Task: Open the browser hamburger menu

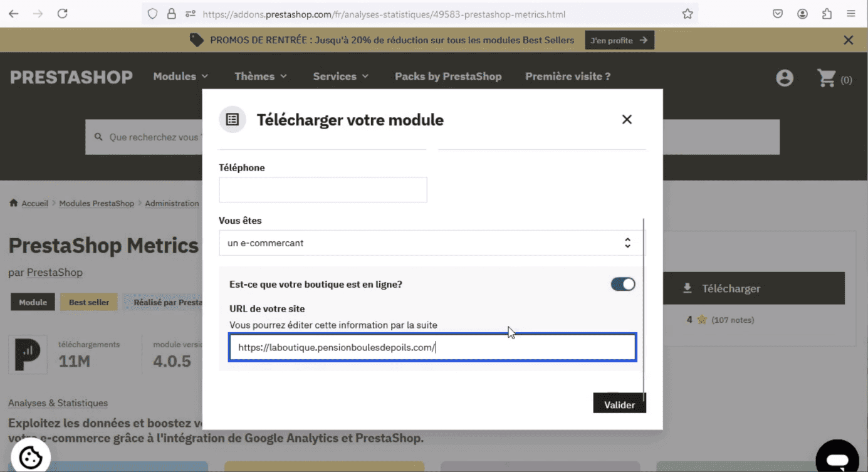Action: coord(850,13)
